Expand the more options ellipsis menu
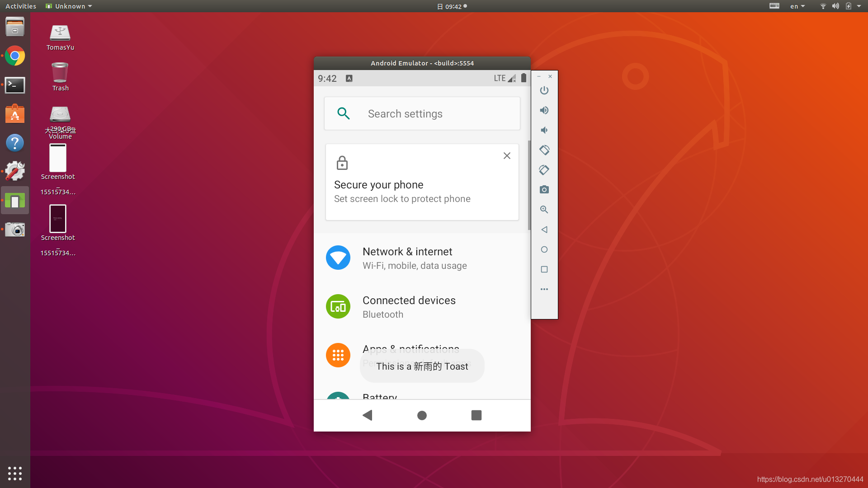 click(544, 289)
